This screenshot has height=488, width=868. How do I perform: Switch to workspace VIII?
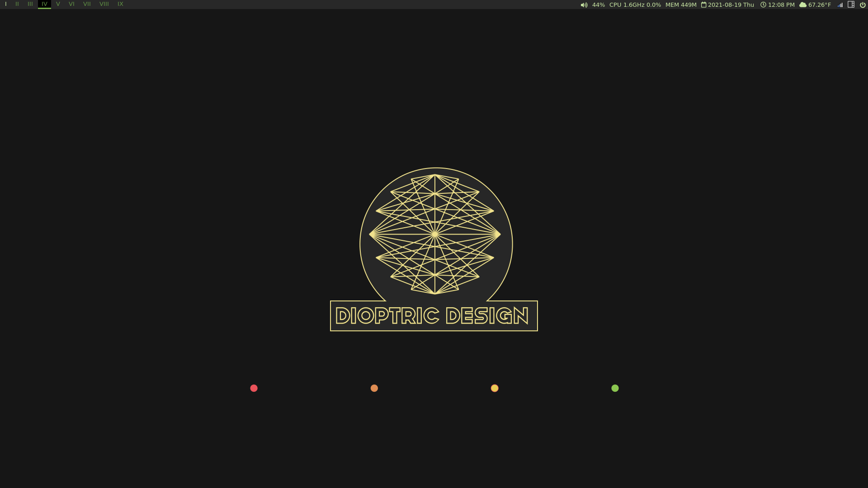pyautogui.click(x=104, y=4)
